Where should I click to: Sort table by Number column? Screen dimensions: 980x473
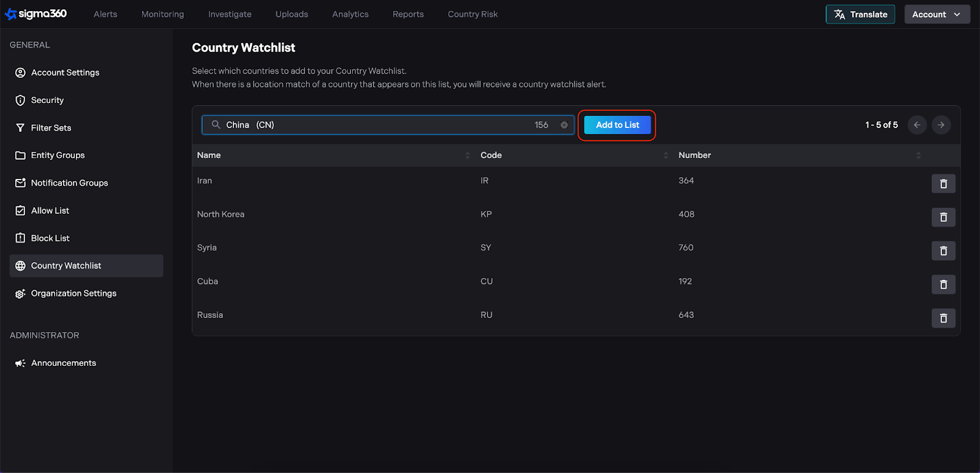[x=918, y=156]
